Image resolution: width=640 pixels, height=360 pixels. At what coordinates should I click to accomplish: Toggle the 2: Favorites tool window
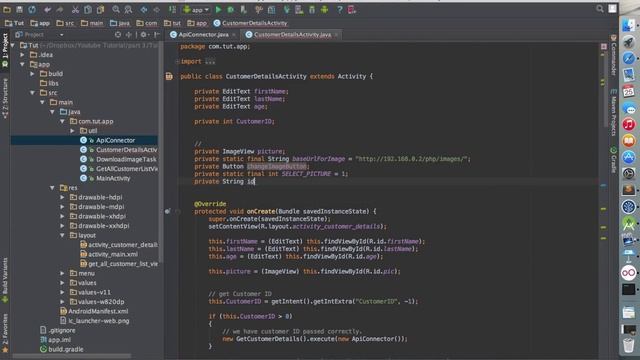(5, 333)
